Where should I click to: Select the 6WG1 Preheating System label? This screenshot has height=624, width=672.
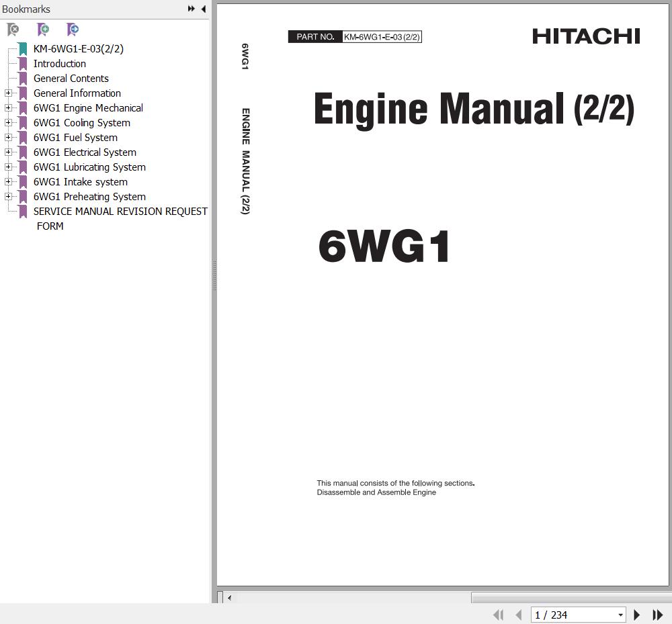89,197
